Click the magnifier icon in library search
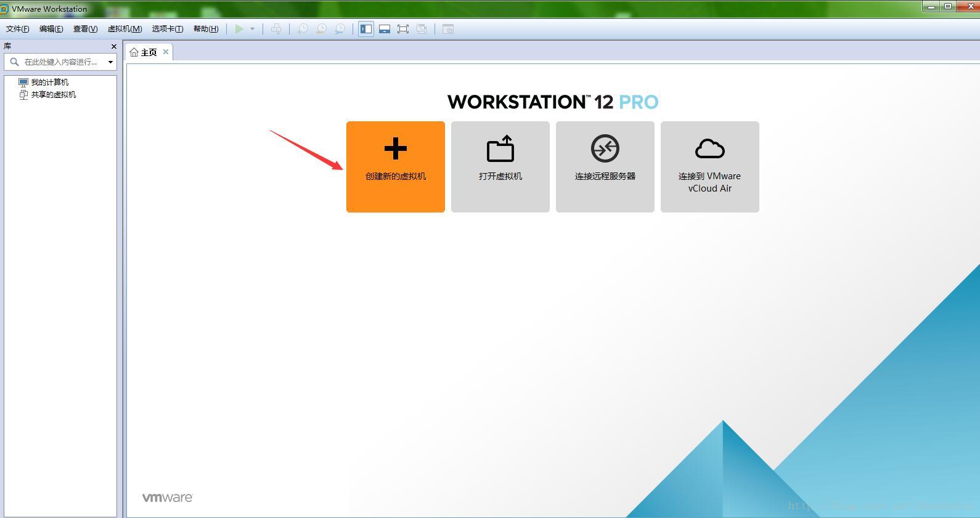This screenshot has width=980, height=518. click(x=14, y=62)
